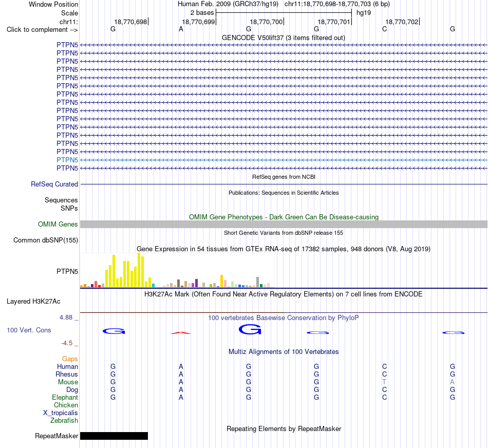Select the Rhesus species label
This screenshot has height=448, width=488.
pos(67,374)
